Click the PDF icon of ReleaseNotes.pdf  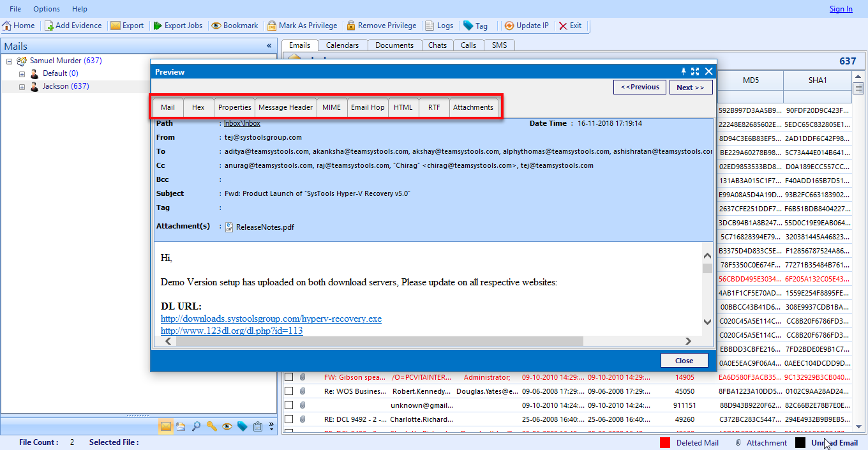pos(229,227)
